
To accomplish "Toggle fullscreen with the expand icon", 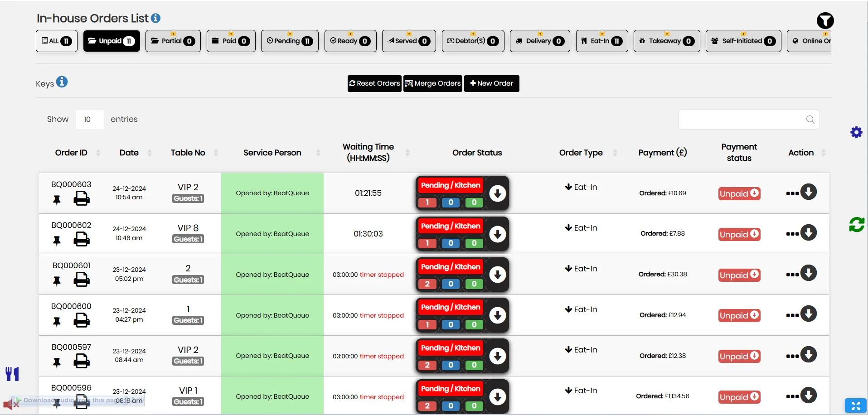I will click(855, 405).
